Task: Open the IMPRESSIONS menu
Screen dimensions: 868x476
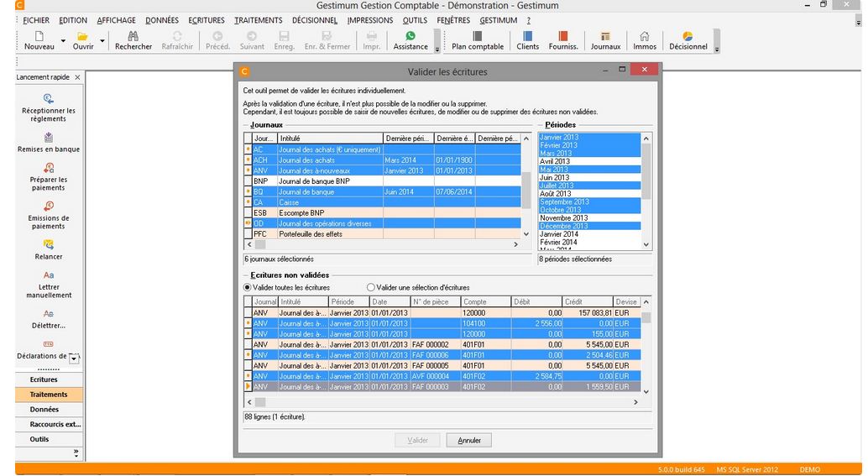Action: pos(370,20)
